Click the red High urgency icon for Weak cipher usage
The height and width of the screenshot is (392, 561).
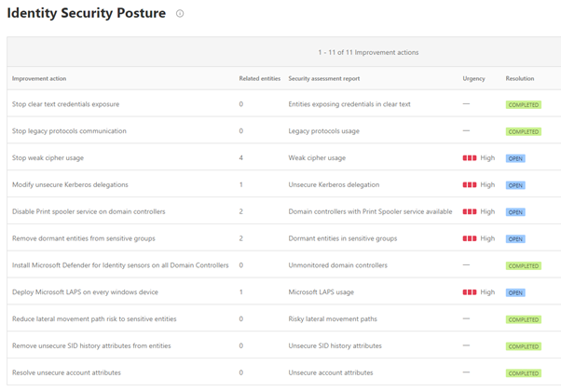pyautogui.click(x=470, y=158)
